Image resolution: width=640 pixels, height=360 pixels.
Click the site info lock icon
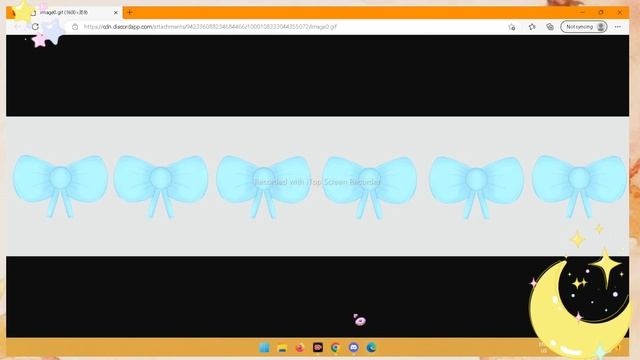pyautogui.click(x=75, y=27)
